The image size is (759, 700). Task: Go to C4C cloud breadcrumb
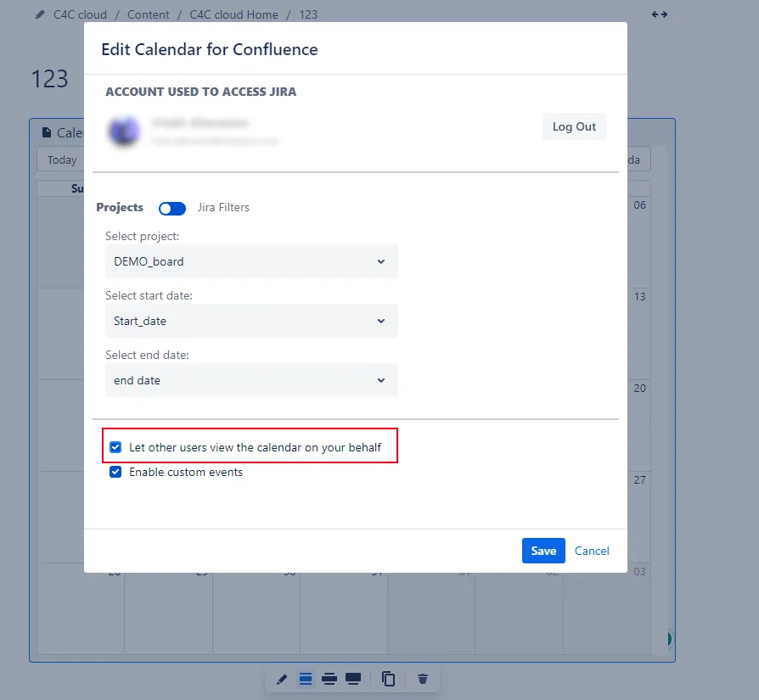coord(80,15)
